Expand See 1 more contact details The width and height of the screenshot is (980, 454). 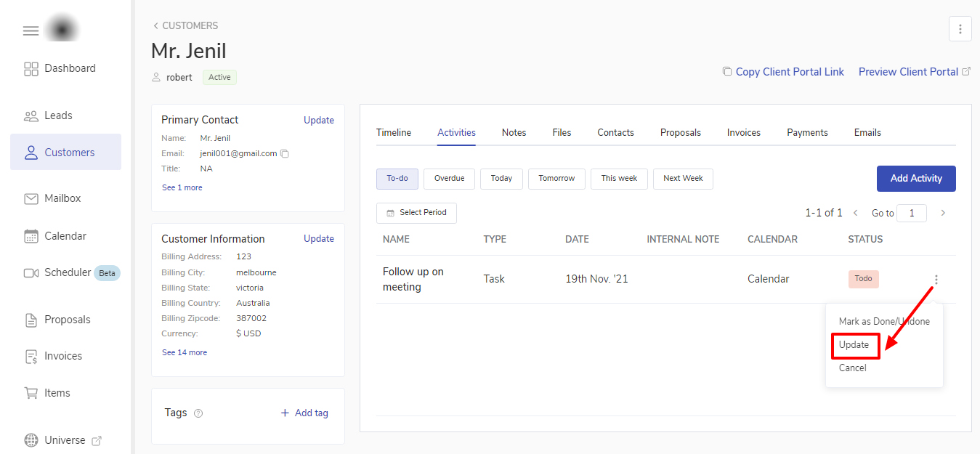click(182, 187)
